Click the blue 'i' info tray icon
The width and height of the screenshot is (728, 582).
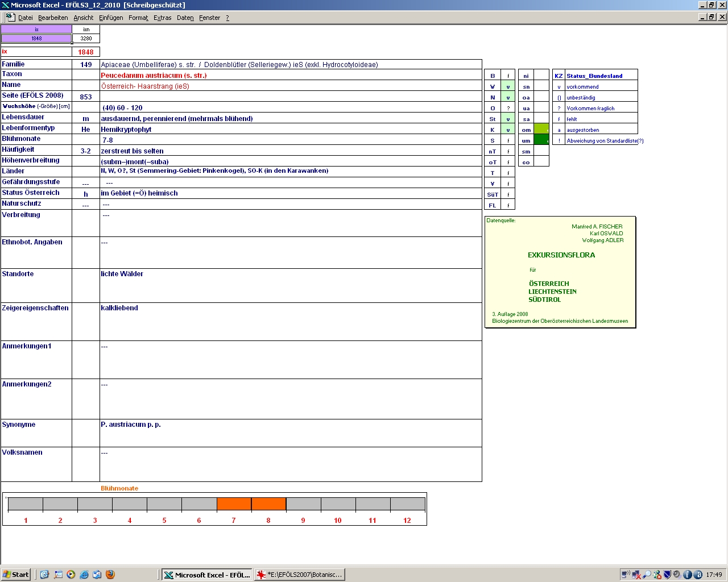[x=687, y=575]
